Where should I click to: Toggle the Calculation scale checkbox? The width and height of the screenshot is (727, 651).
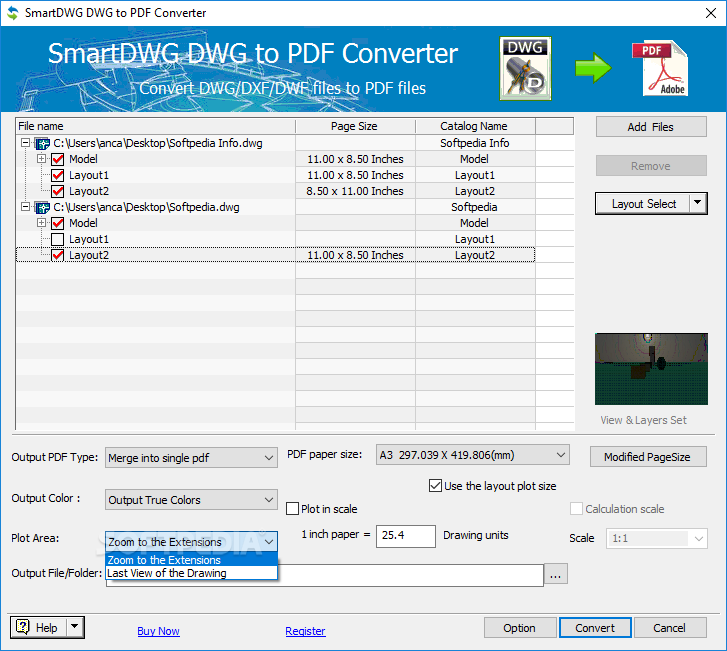click(x=576, y=509)
